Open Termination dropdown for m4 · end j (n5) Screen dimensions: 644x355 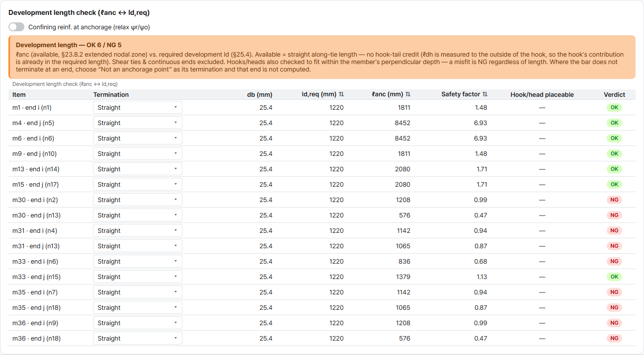pyautogui.click(x=138, y=123)
